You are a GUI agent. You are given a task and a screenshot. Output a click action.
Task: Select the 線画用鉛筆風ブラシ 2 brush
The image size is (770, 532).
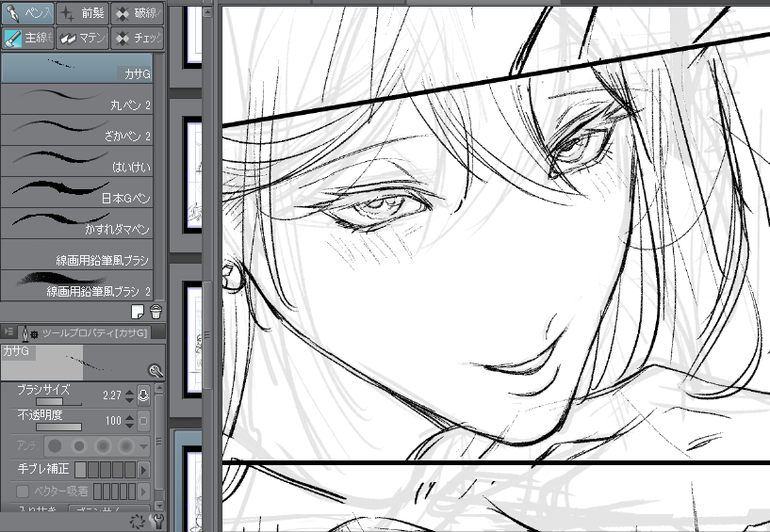pos(76,284)
